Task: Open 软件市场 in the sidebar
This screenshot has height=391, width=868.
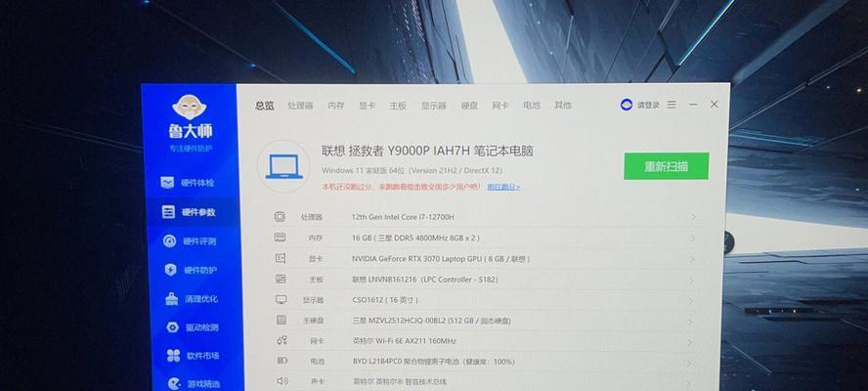Action: coord(194,356)
